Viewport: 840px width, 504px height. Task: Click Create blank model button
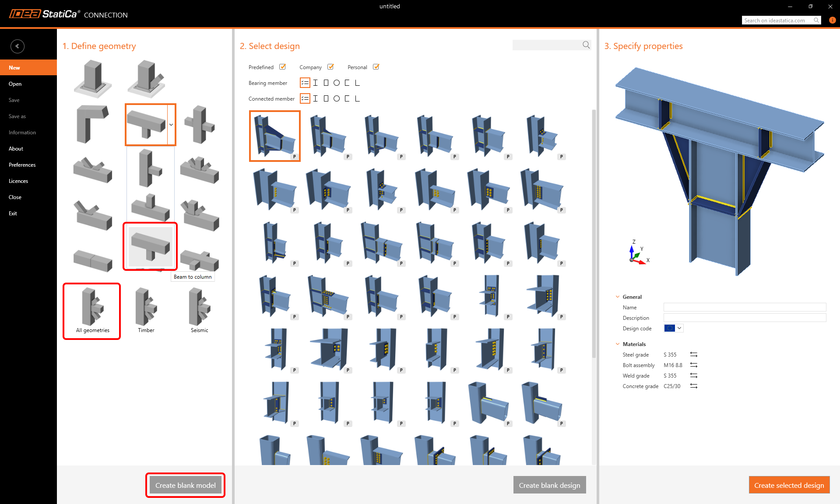click(185, 485)
